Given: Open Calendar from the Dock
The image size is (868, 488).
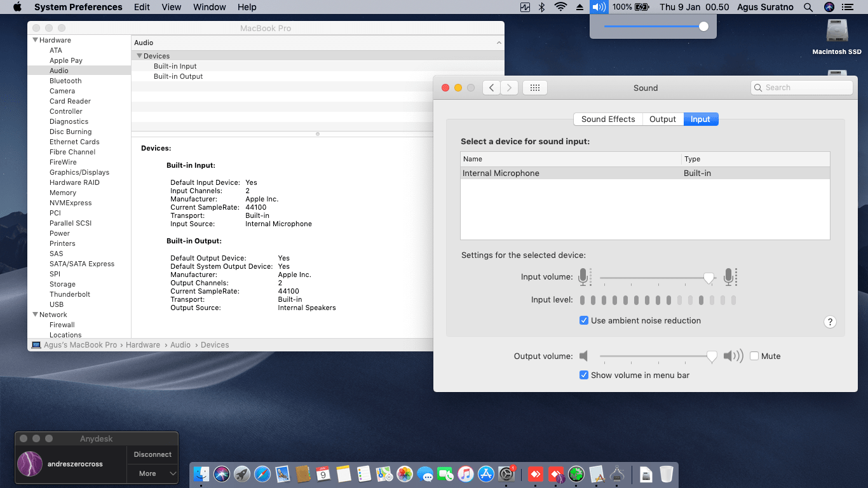Looking at the screenshot, I should (323, 474).
